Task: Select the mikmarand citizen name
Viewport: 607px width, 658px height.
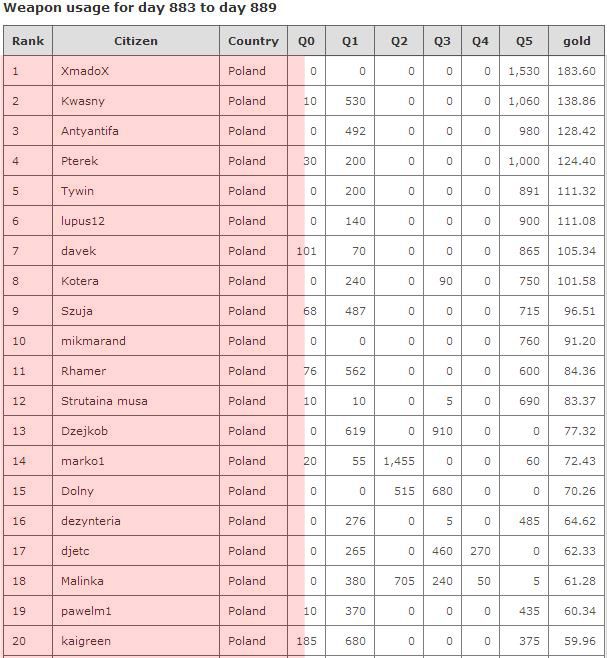Action: (93, 341)
